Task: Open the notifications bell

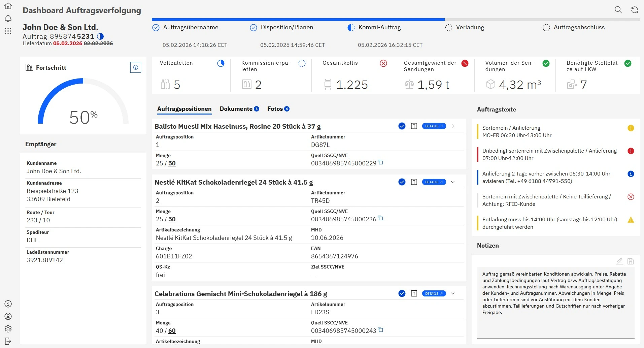Action: click(8, 19)
